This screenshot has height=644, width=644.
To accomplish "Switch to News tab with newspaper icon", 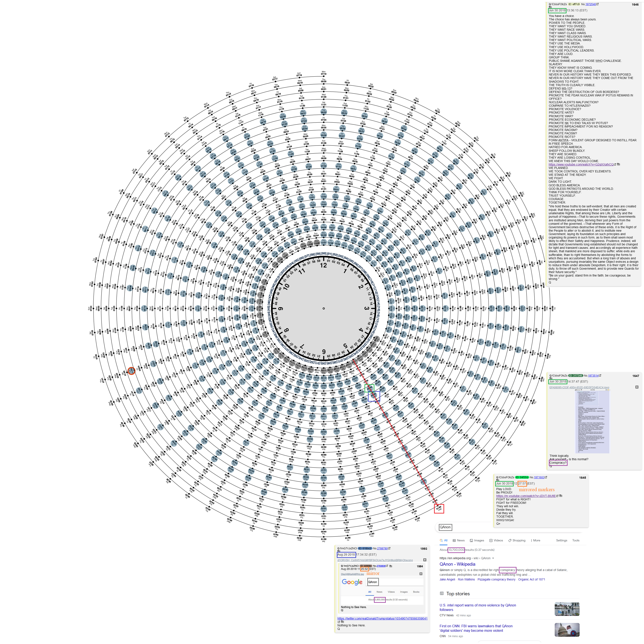I will [x=459, y=540].
